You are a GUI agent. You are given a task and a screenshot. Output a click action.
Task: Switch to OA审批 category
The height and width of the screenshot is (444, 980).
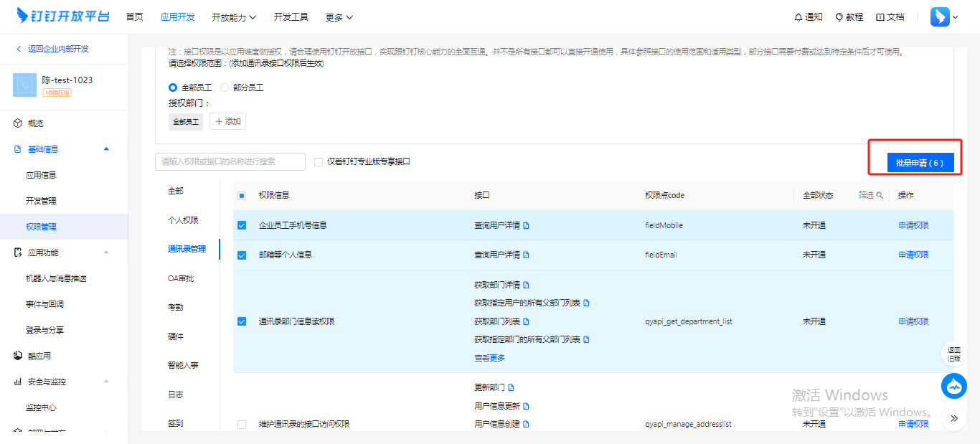pyautogui.click(x=181, y=278)
